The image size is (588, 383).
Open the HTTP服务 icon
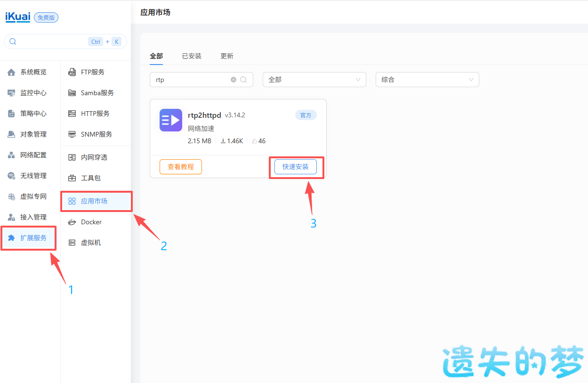coord(72,114)
